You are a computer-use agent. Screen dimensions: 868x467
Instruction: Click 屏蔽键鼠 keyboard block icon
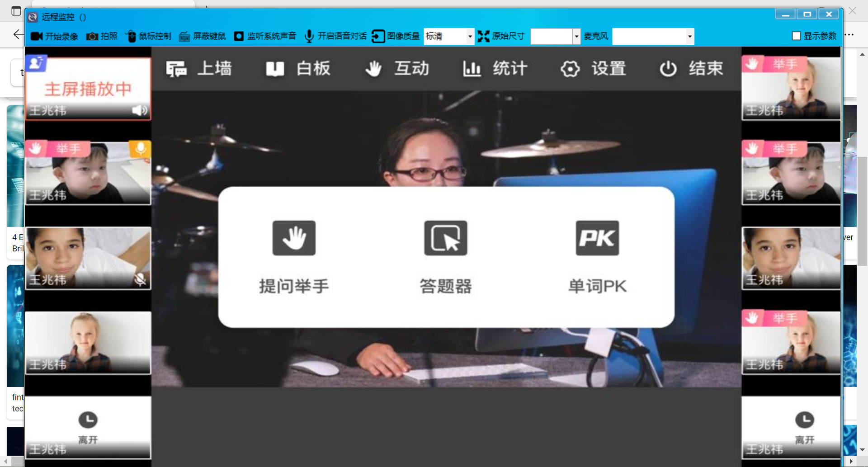(184, 36)
